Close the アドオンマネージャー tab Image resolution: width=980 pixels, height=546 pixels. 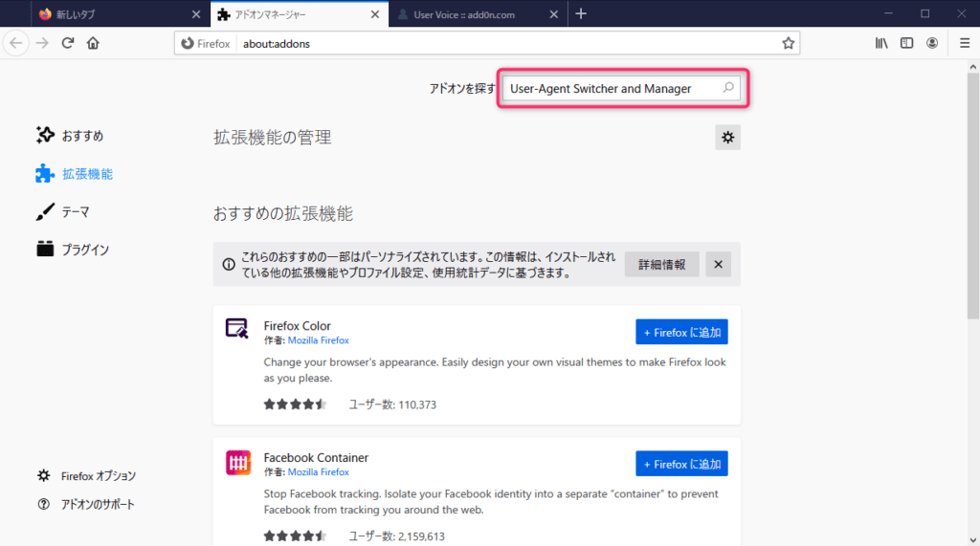tap(374, 13)
